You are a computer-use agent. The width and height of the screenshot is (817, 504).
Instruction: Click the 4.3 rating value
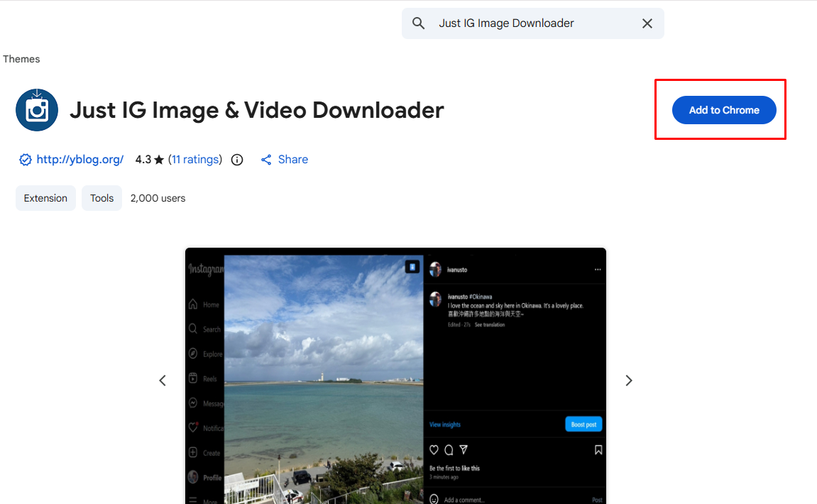coord(143,159)
